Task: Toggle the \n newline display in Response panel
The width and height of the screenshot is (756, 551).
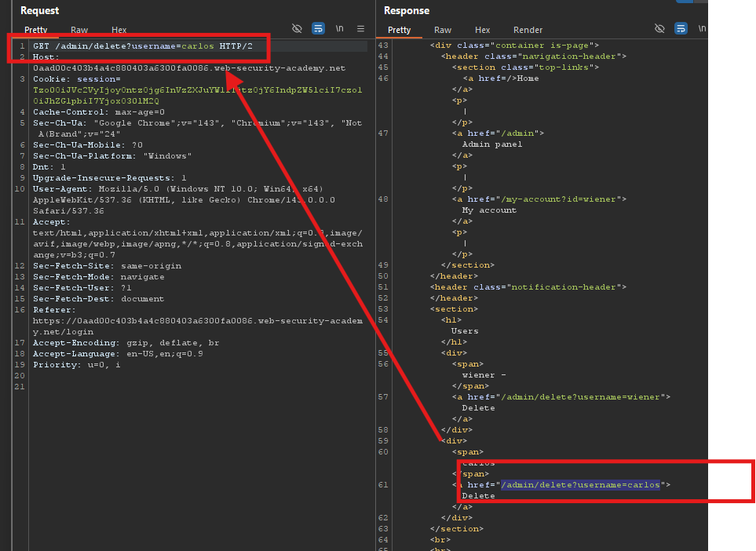Action: coord(702,29)
